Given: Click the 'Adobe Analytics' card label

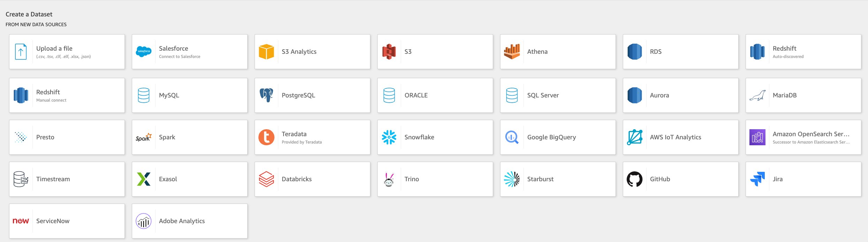Looking at the screenshot, I should tap(182, 221).
